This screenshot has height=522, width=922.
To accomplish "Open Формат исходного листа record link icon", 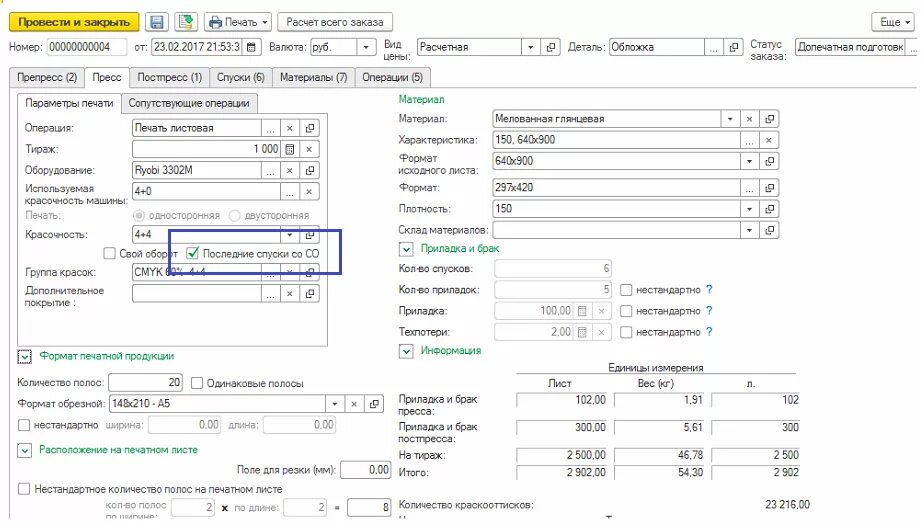I will point(769,161).
